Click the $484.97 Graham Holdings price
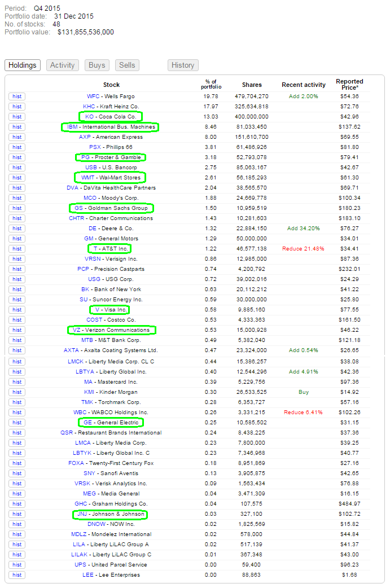 [349, 503]
